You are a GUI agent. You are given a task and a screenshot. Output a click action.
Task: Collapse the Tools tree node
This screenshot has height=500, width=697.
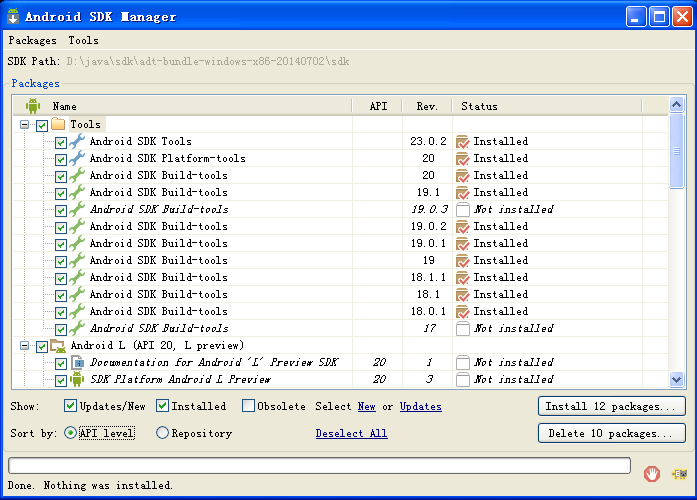24,125
